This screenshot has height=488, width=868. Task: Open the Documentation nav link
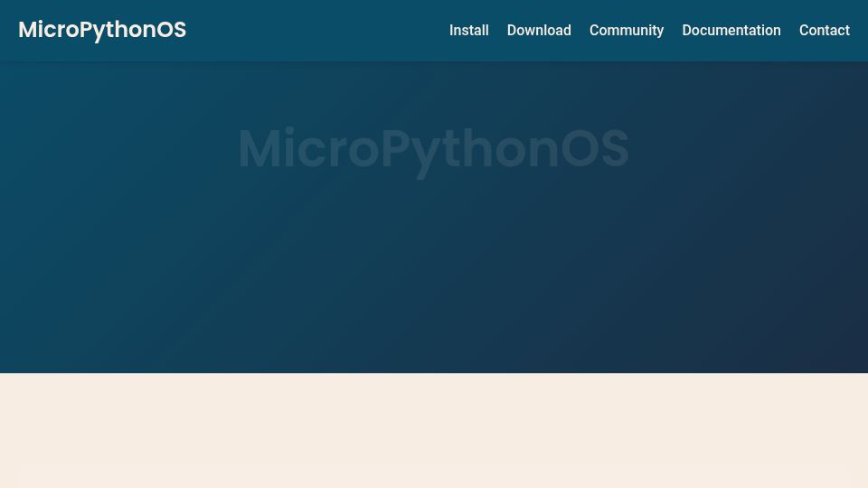point(731,31)
